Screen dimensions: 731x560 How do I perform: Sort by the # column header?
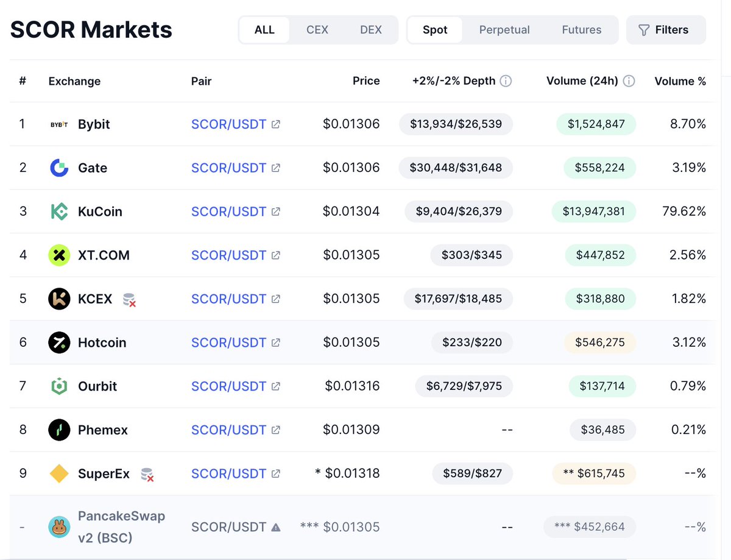pyautogui.click(x=23, y=81)
